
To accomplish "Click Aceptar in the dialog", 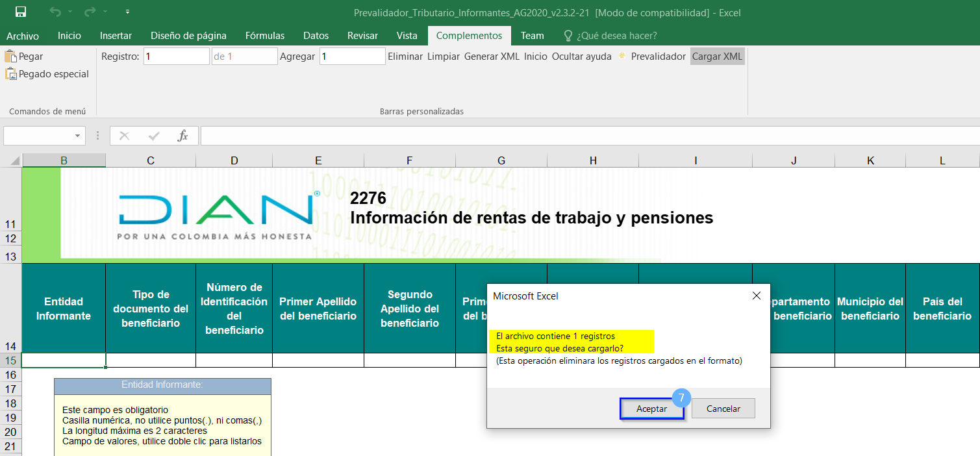I will [652, 409].
